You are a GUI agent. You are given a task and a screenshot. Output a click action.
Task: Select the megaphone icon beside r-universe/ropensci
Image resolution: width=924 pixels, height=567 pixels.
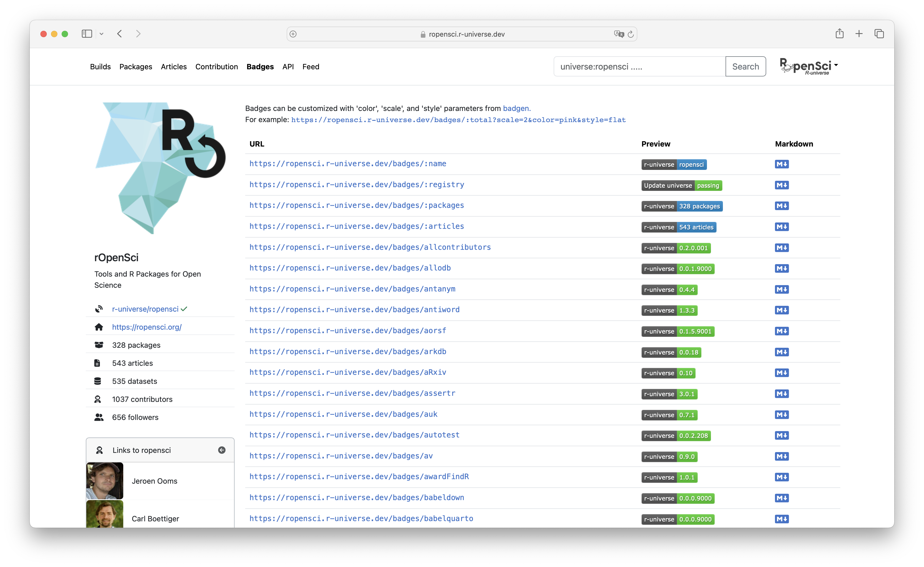coord(99,309)
